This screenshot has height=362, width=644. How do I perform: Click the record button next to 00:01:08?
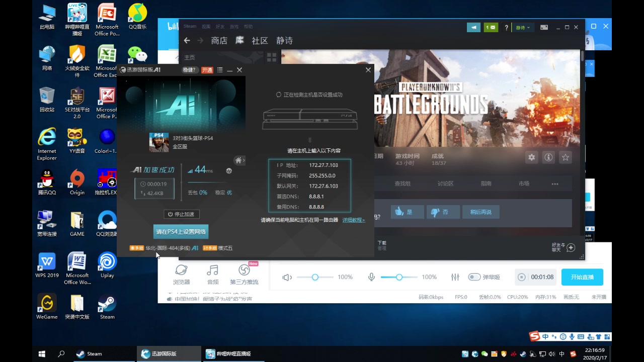522,277
